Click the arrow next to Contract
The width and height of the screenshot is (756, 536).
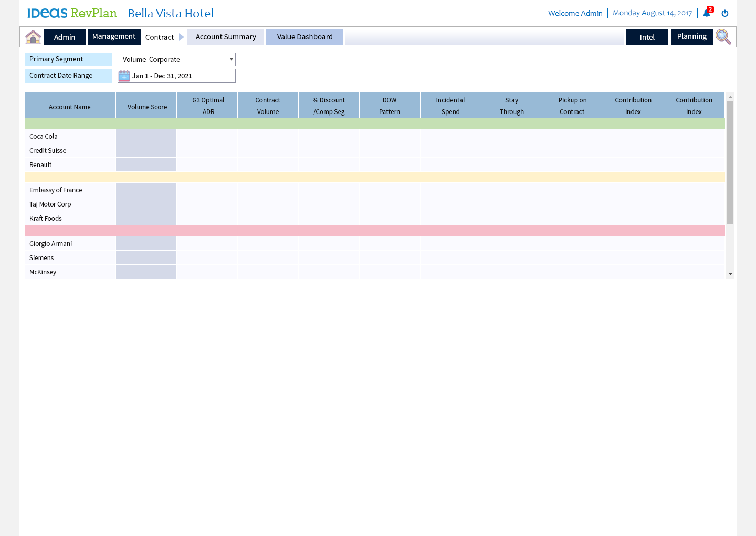tap(182, 37)
